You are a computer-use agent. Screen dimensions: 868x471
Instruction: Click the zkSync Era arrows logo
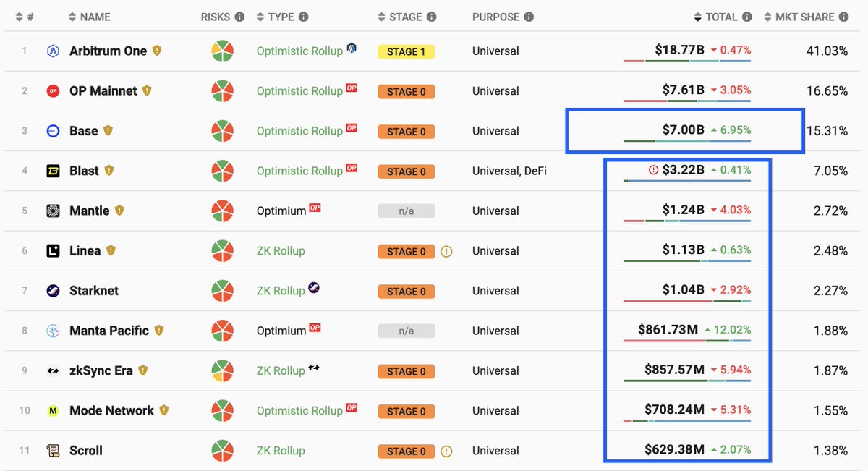53,370
